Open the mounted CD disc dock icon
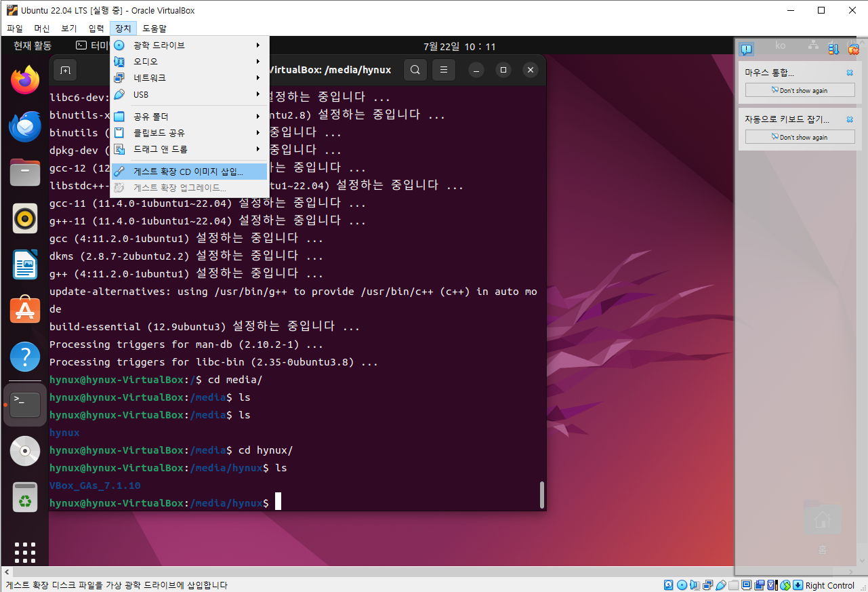The height and width of the screenshot is (592, 868). pyautogui.click(x=25, y=451)
